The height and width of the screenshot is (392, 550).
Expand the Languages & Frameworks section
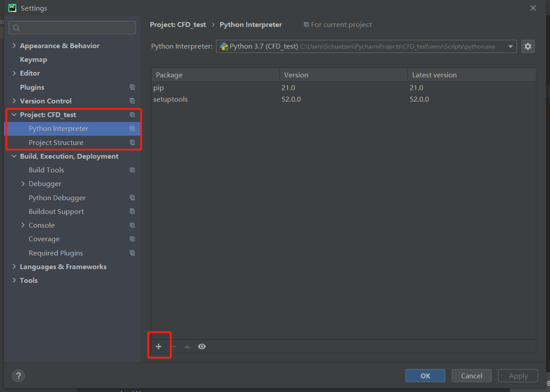[x=14, y=266]
